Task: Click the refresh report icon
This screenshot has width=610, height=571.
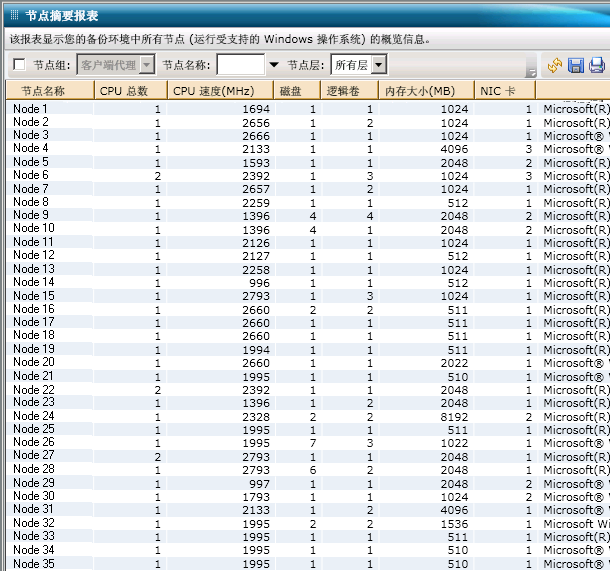Action: (x=555, y=65)
